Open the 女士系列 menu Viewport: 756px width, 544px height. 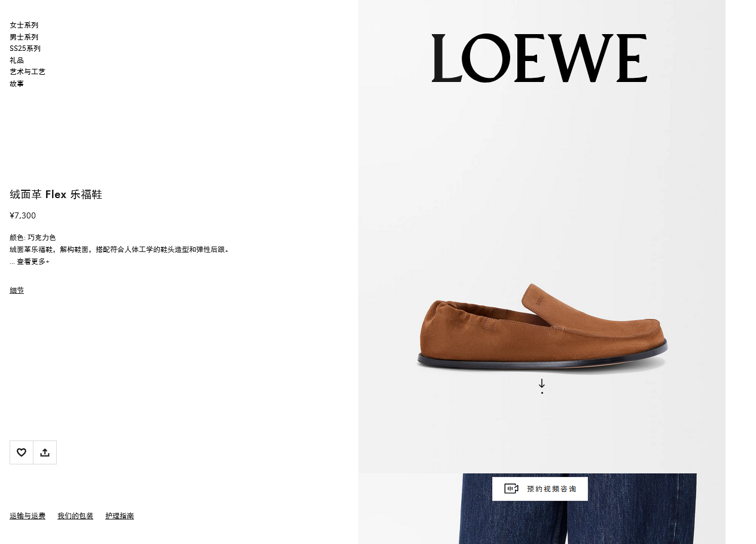coord(24,25)
